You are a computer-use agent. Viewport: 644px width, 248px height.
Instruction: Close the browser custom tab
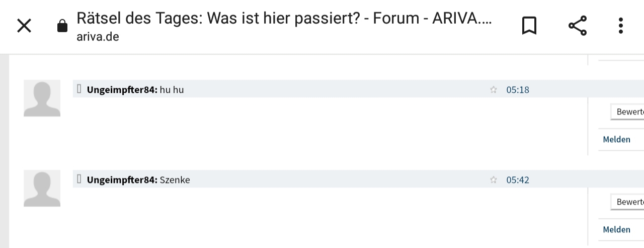point(24,26)
